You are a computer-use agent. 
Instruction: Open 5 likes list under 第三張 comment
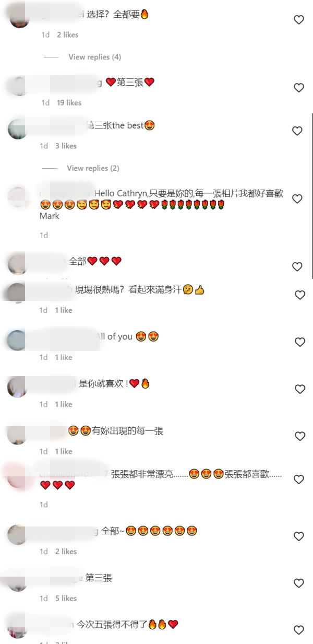[x=66, y=599]
